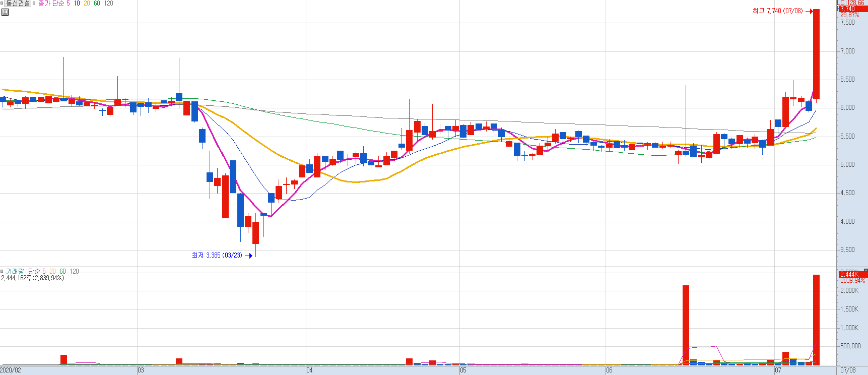Image resolution: width=868 pixels, height=375 pixels.
Task: Click the red 7,740 current price tag
Action: coord(852,9)
